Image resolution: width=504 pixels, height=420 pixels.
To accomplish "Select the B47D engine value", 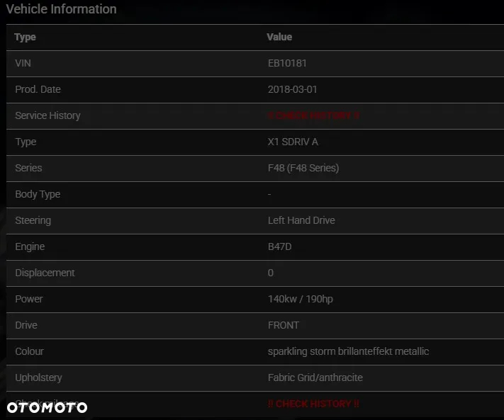I will (279, 246).
